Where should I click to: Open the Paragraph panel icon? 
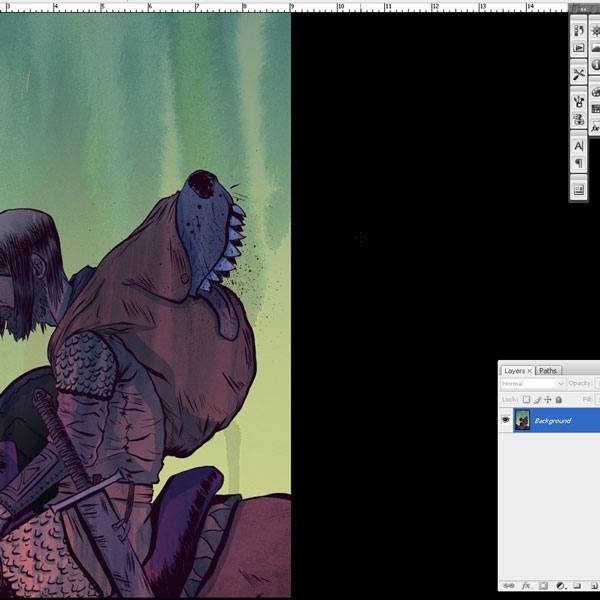pos(579,163)
